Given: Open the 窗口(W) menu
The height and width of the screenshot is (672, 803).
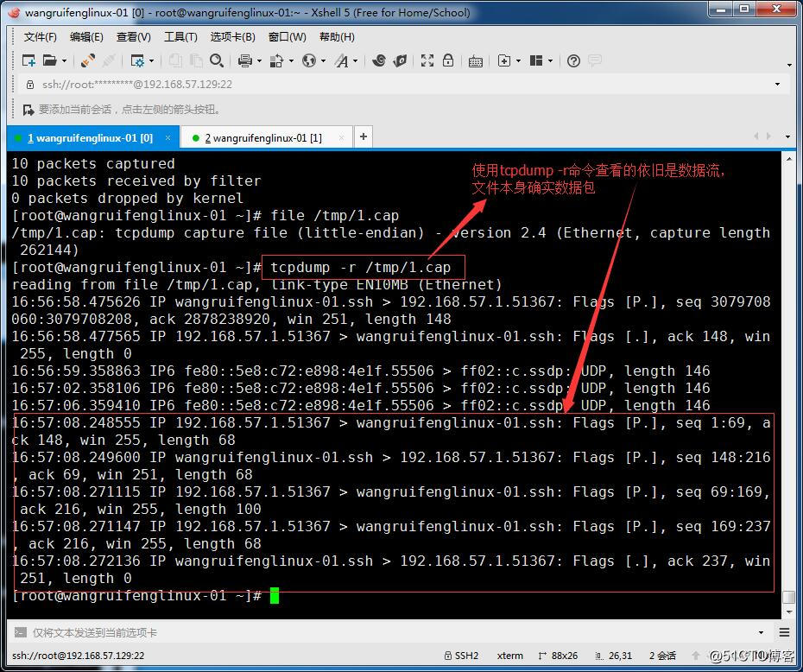Looking at the screenshot, I should [287, 37].
